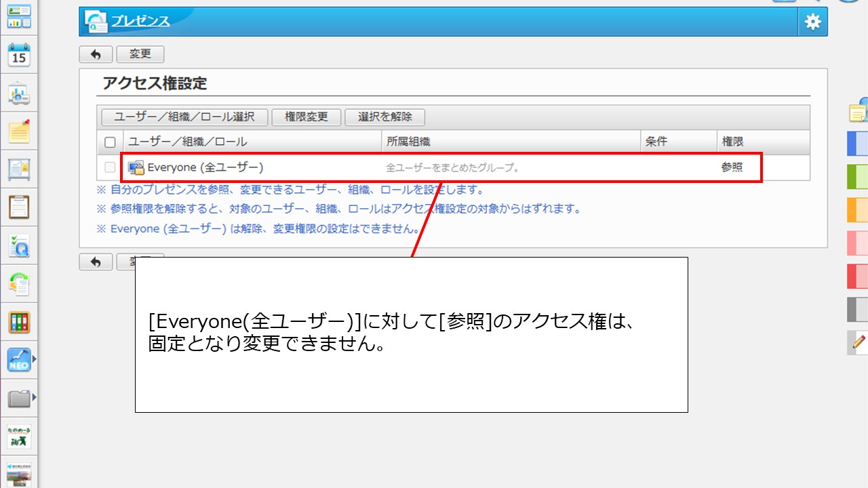Toggle the select-all checkbox in table header
Viewport: 868px width, 488px height.
tap(110, 142)
